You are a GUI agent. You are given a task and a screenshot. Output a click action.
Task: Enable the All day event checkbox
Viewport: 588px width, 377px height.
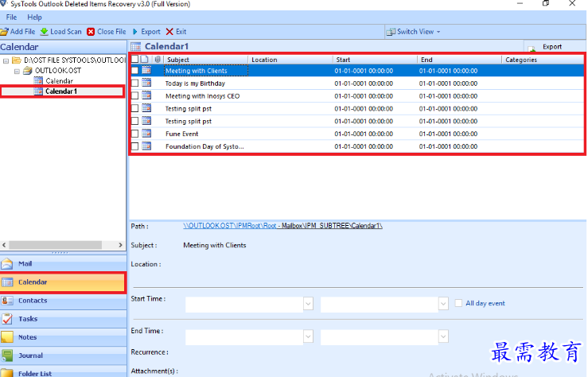pyautogui.click(x=458, y=303)
